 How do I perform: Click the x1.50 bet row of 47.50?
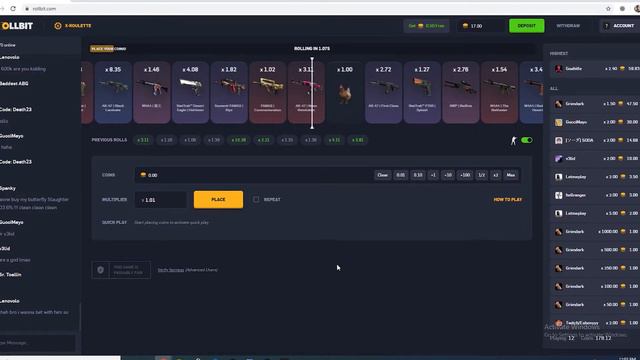click(596, 104)
